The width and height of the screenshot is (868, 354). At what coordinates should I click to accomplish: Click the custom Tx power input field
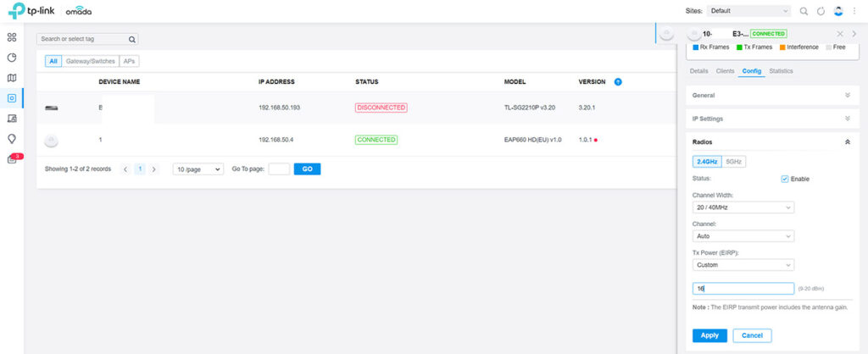(x=743, y=289)
